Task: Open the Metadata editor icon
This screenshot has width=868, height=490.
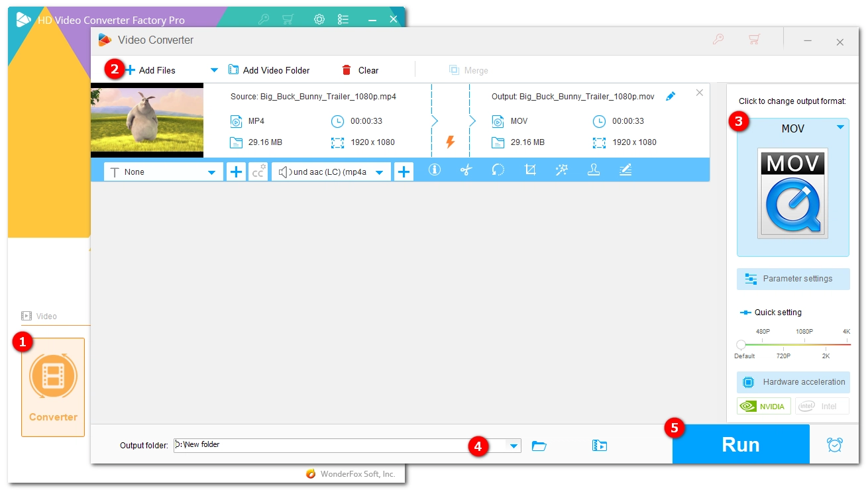Action: click(x=625, y=170)
